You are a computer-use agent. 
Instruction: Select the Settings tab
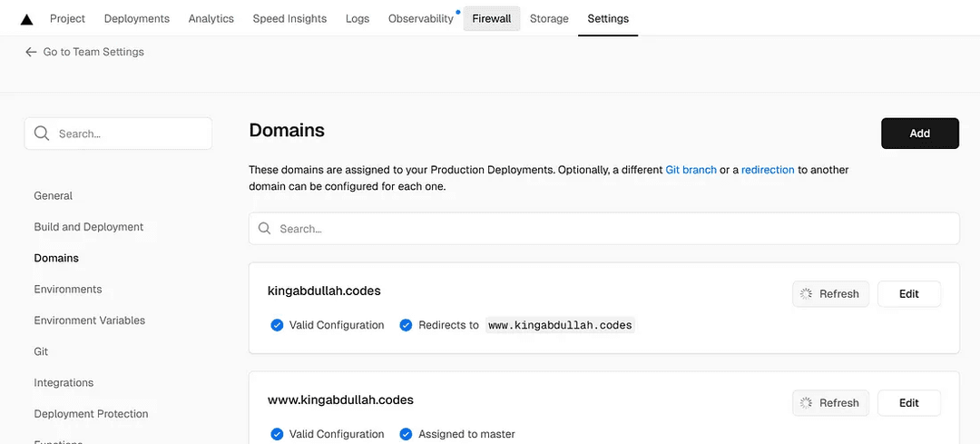click(x=608, y=19)
